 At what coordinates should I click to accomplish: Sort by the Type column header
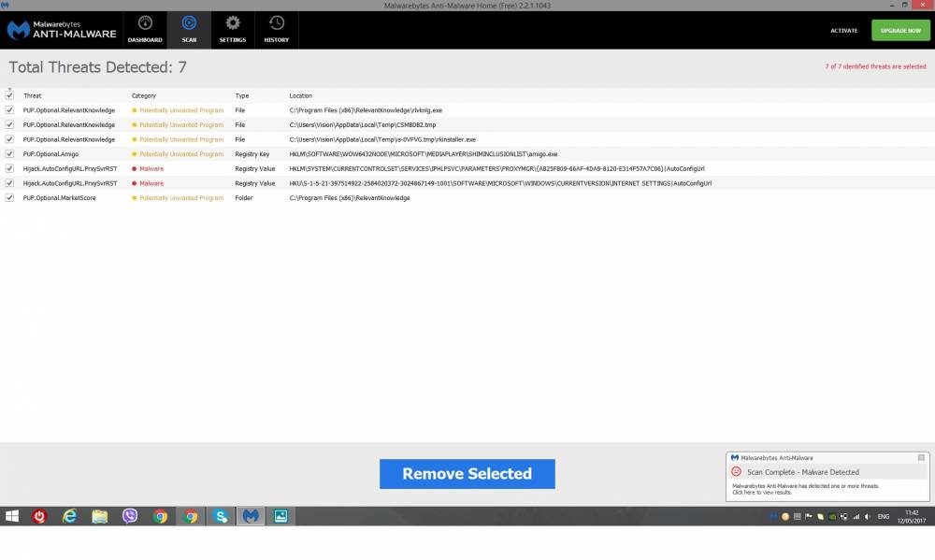click(242, 95)
